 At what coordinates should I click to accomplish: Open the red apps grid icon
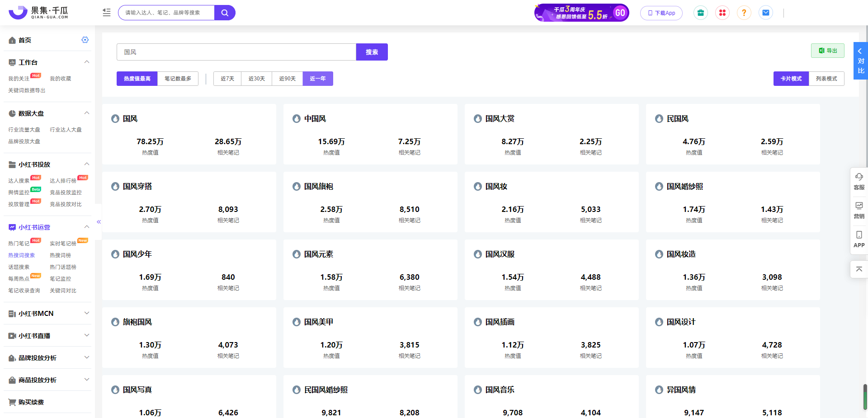tap(722, 13)
